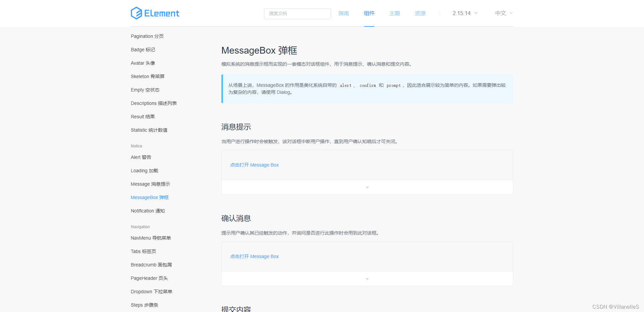This screenshot has height=312, width=644.
Task: Go to Pagination 分页 in sidebar
Action: [x=147, y=36]
